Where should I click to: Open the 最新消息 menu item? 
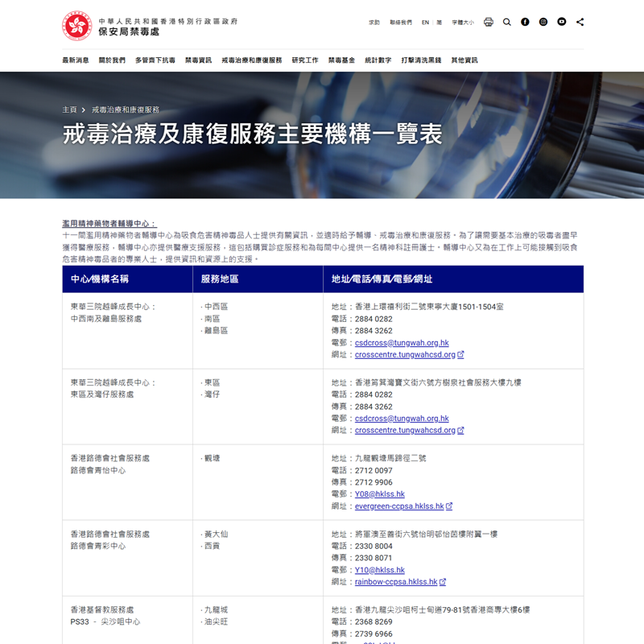[x=76, y=60]
